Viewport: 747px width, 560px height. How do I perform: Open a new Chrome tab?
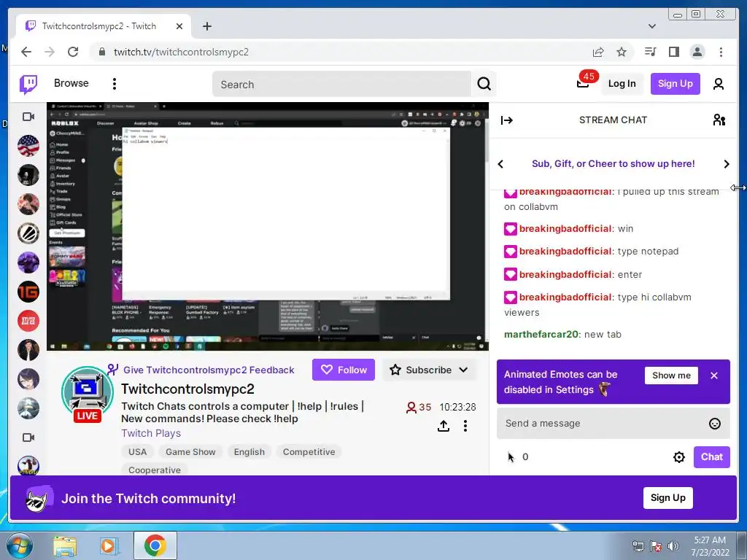coord(206,26)
